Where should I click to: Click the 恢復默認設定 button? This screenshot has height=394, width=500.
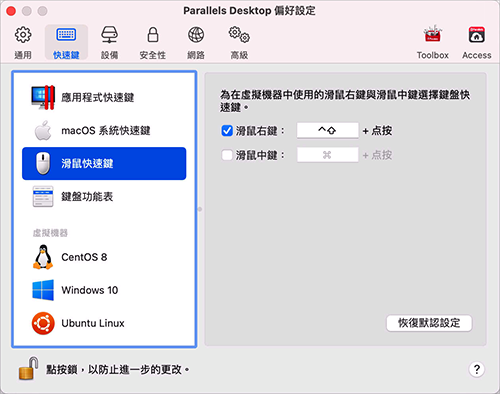tap(429, 323)
